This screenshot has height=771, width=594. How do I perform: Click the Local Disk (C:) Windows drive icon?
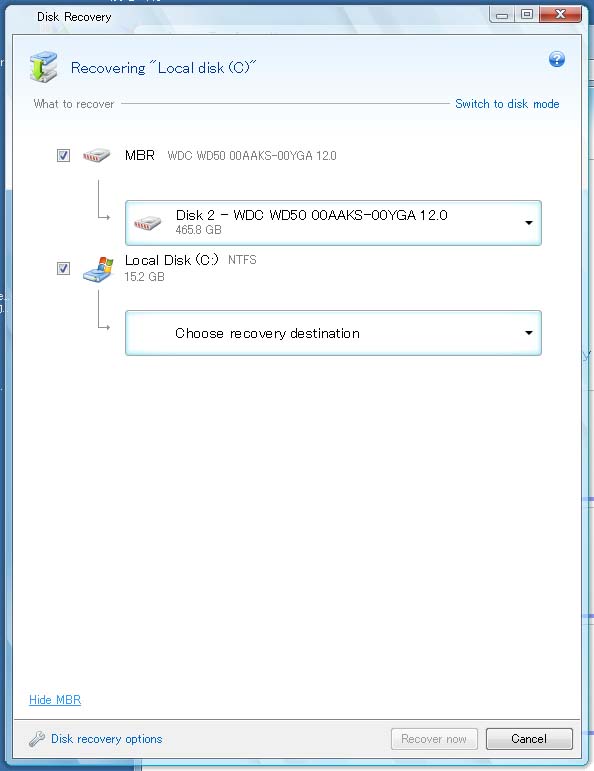tap(98, 269)
